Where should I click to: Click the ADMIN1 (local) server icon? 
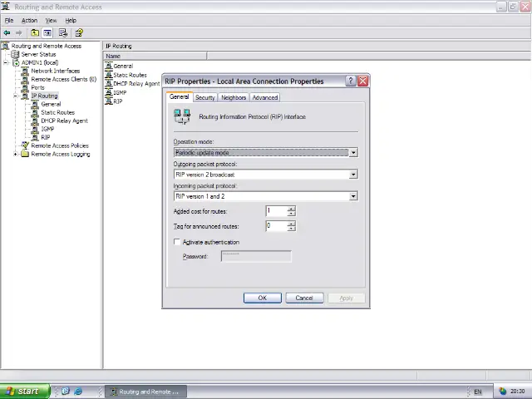pyautogui.click(x=16, y=63)
